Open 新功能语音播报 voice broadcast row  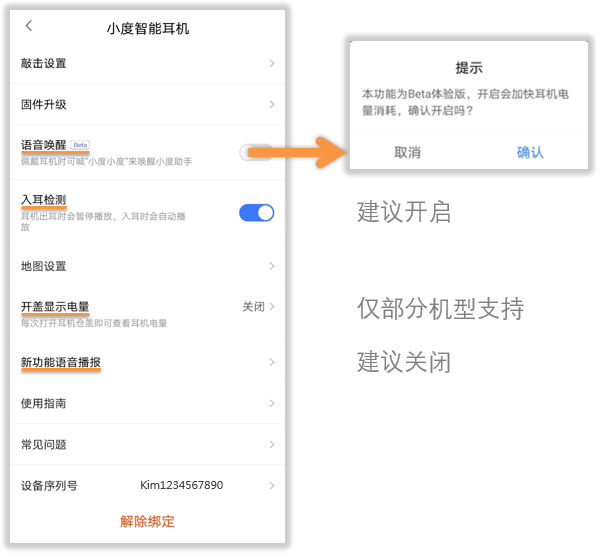click(x=147, y=362)
